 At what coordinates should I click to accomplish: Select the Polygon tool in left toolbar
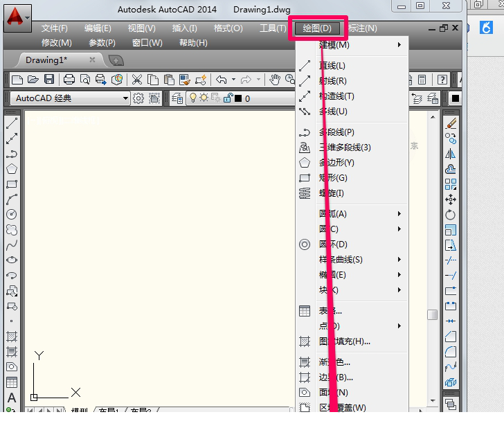12,169
